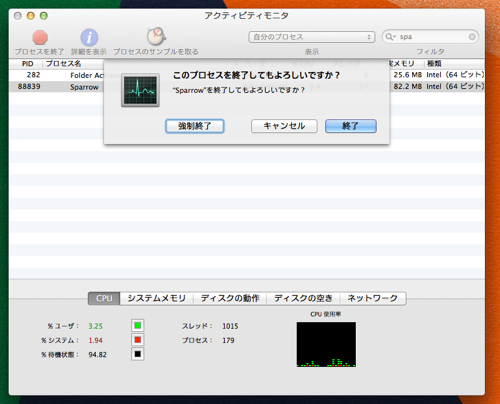Select the Sparrow process row

pyautogui.click(x=247, y=87)
